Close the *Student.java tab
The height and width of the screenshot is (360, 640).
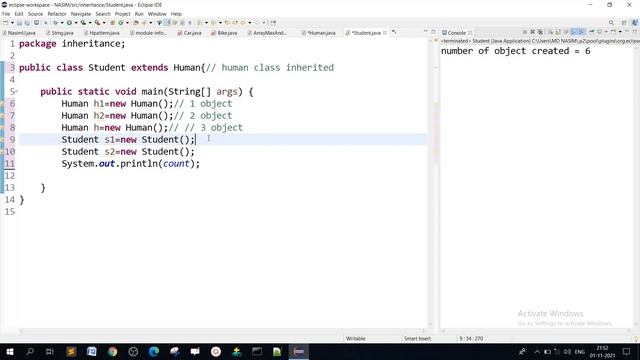pos(385,33)
